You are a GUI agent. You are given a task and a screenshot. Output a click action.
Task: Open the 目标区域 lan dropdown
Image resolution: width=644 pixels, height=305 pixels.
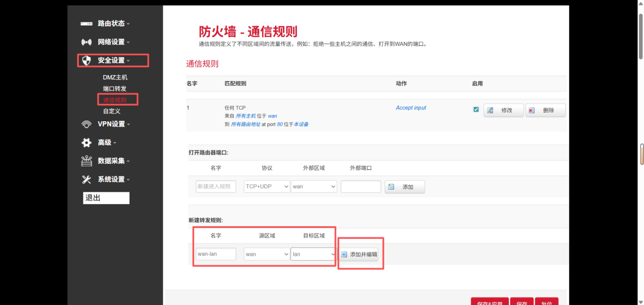313,254
